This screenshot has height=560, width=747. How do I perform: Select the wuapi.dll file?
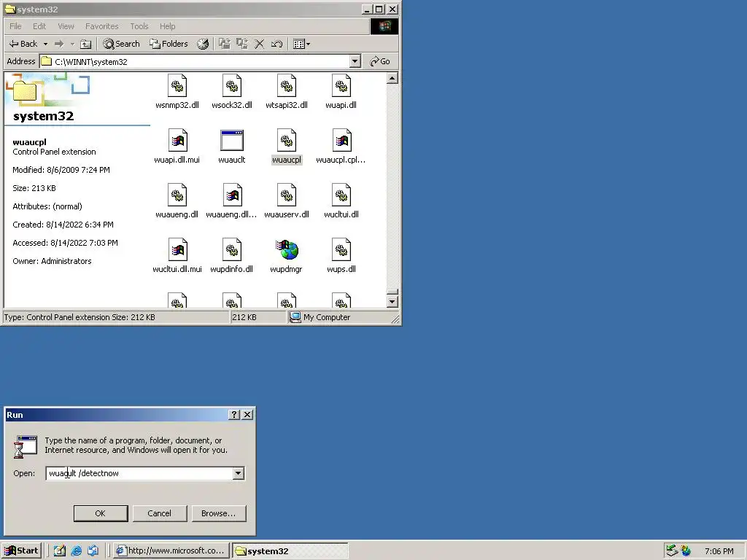coord(341,92)
